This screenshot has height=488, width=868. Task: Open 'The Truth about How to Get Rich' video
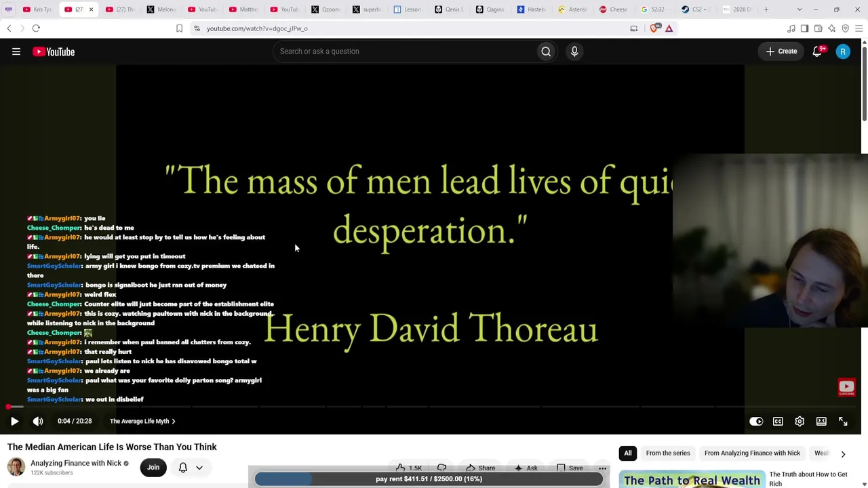click(x=808, y=479)
